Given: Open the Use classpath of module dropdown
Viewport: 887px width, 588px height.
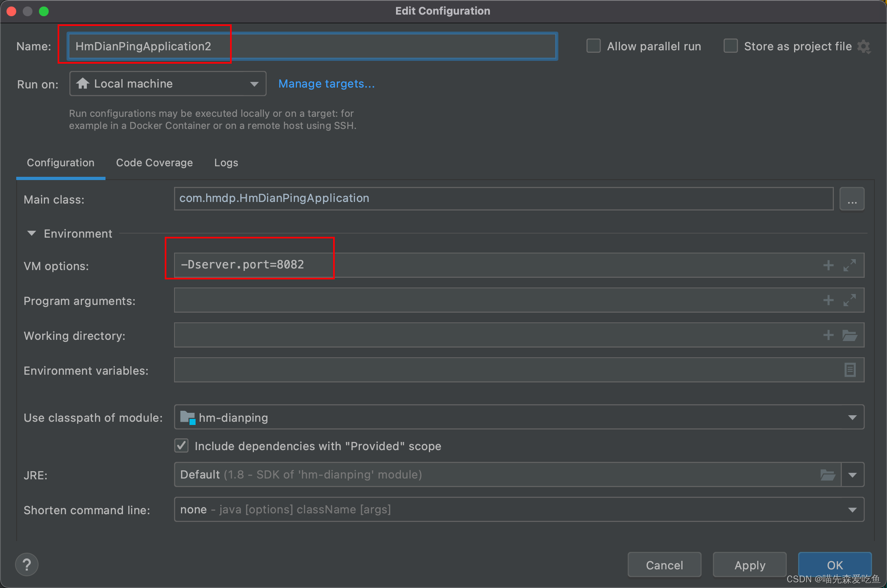Looking at the screenshot, I should 519,417.
